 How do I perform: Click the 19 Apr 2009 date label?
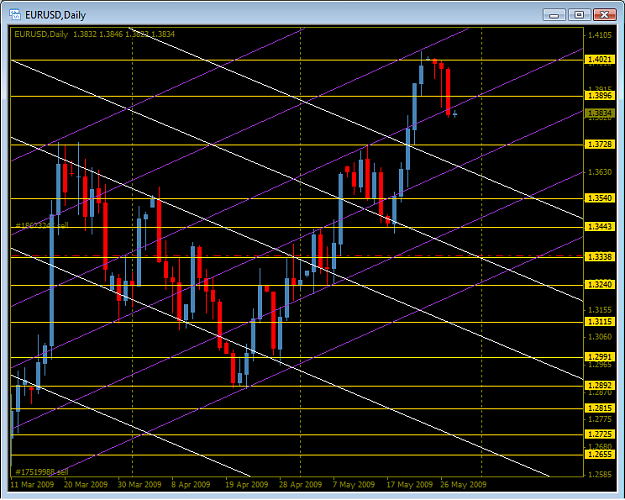tap(247, 485)
